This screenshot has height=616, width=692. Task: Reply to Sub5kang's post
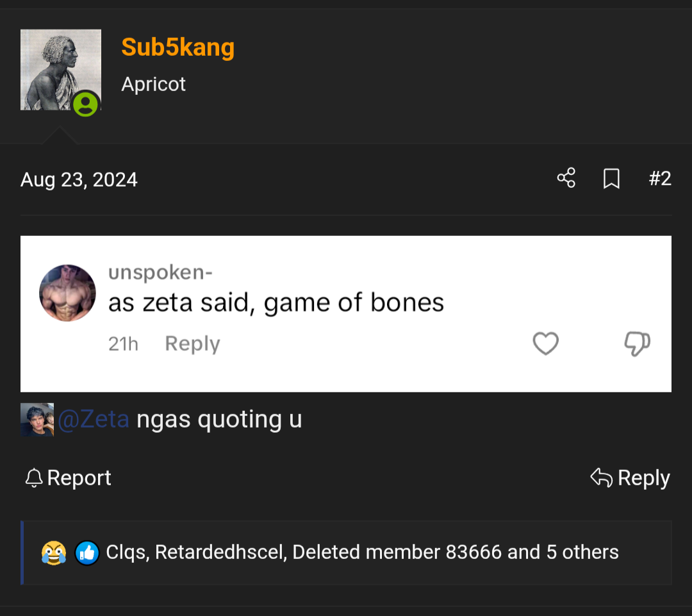pyautogui.click(x=630, y=478)
